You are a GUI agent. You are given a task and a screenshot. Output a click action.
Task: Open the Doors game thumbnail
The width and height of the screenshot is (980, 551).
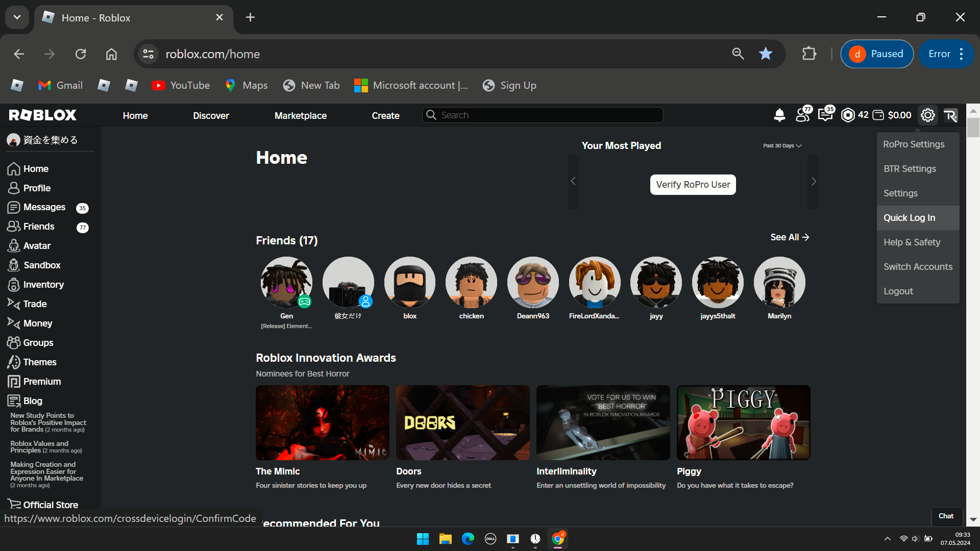[x=462, y=422]
